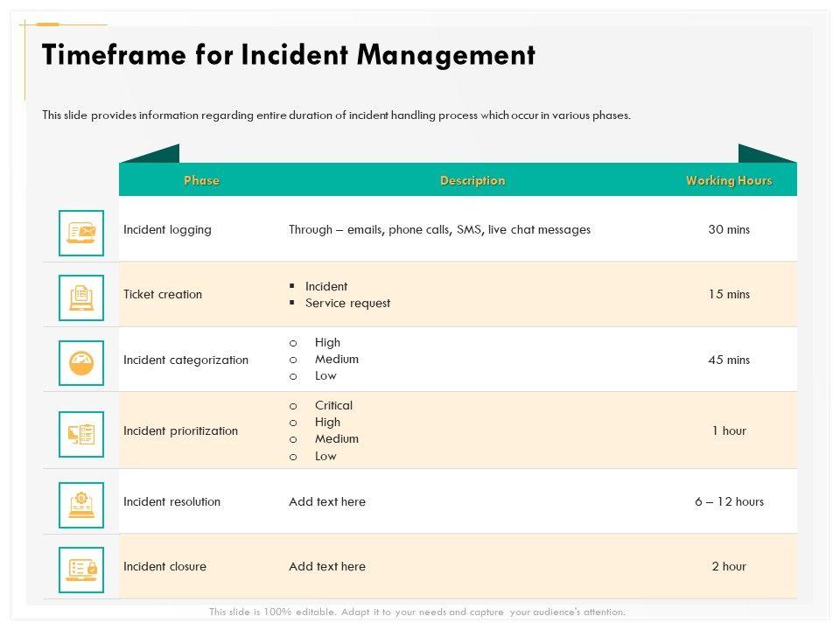Screen dimensions: 840x630
Task: Select the 6 – 12 hours cell
Action: point(729,501)
